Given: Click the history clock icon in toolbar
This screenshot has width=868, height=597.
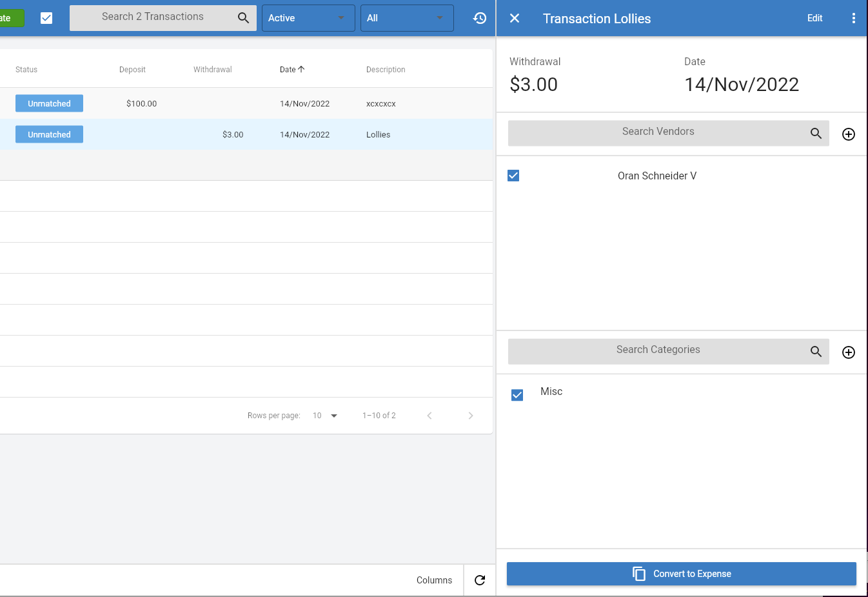Looking at the screenshot, I should (x=480, y=18).
